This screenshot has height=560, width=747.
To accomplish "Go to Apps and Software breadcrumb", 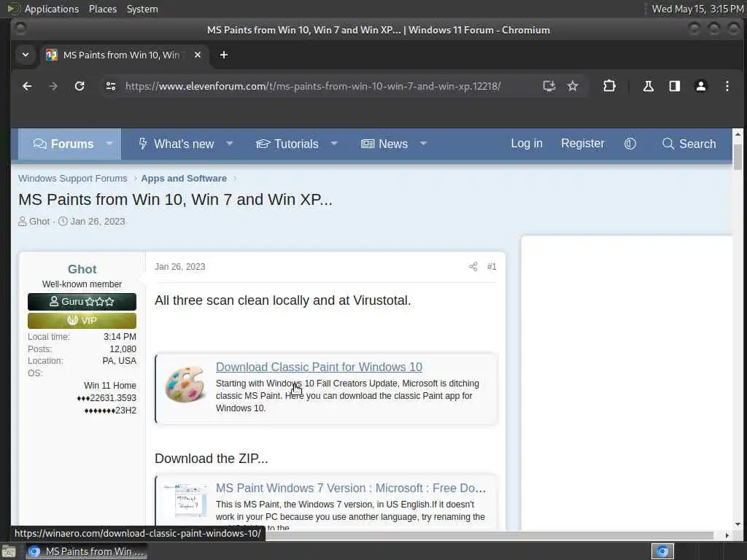I will (184, 178).
